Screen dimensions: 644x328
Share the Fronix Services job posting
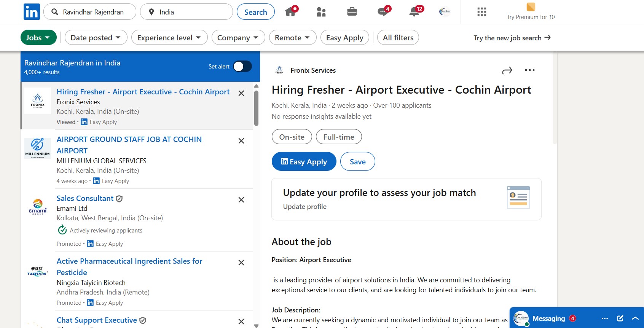(507, 70)
